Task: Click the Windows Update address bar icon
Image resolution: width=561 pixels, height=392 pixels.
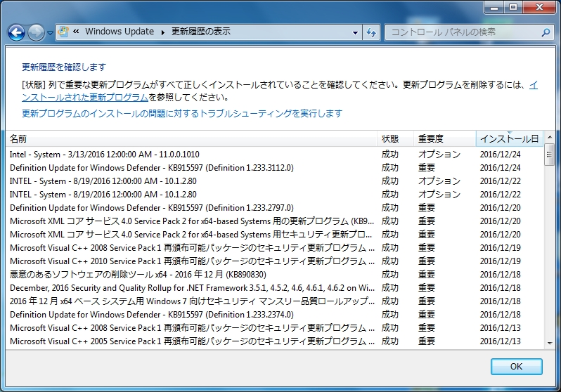Action: (63, 32)
